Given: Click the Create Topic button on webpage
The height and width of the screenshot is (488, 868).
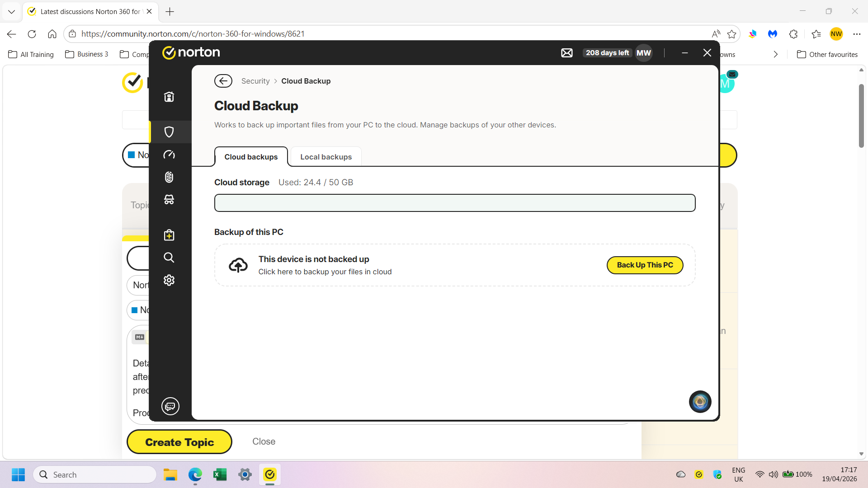Looking at the screenshot, I should pyautogui.click(x=179, y=442).
